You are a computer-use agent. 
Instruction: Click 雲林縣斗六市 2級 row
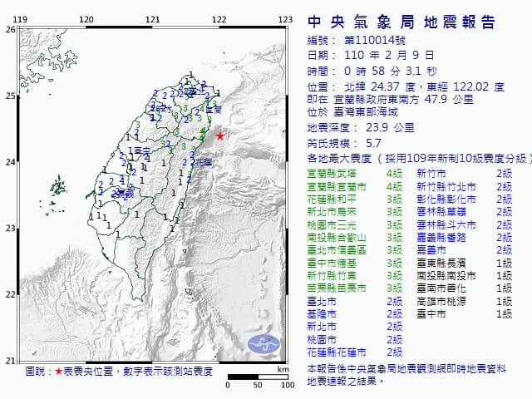[x=465, y=225]
